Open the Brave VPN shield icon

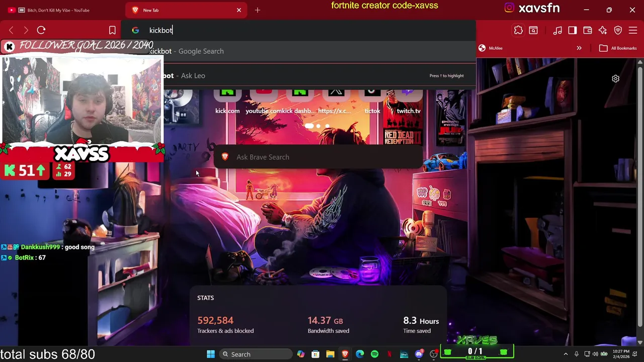[618, 31]
